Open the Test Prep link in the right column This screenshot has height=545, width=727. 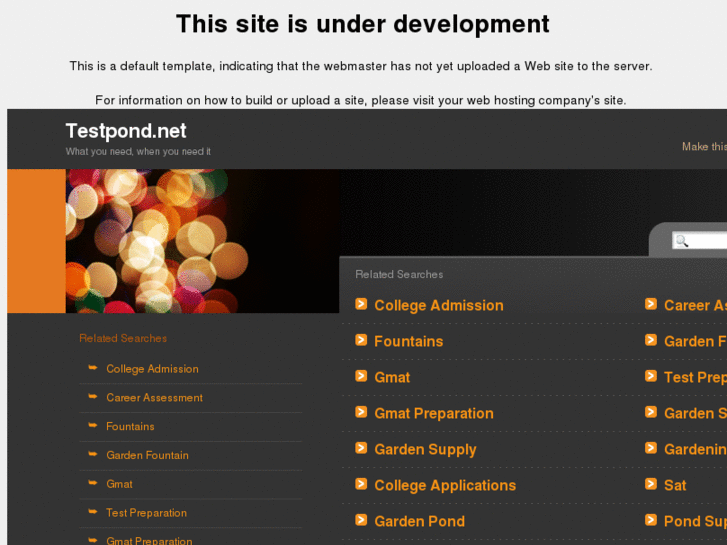[x=695, y=377]
